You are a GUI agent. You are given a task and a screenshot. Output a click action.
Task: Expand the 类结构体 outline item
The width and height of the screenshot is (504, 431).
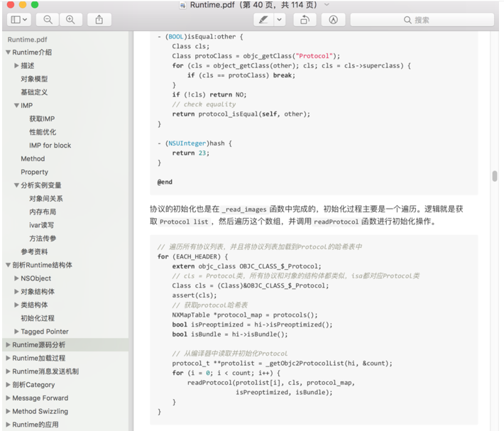16,305
